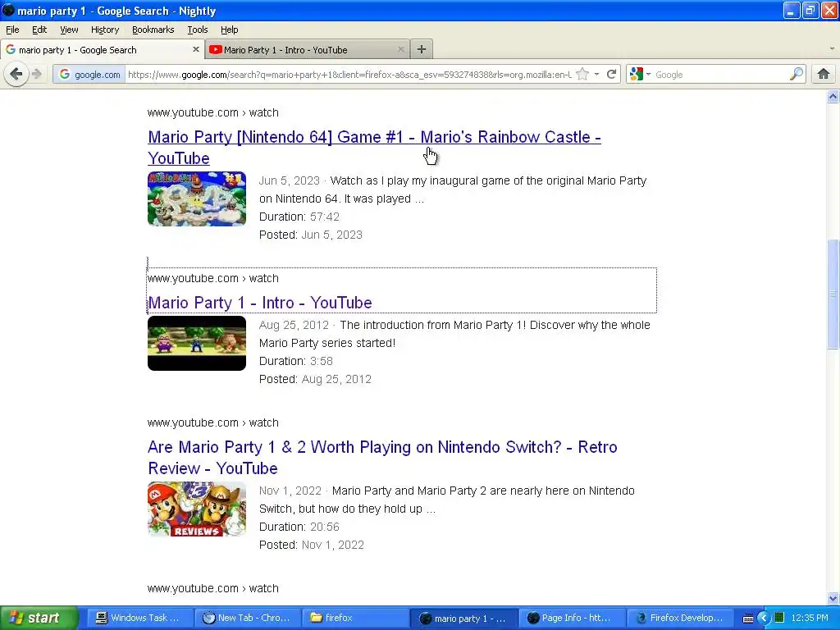
Task: Go to home page with the Home icon
Action: point(824,74)
